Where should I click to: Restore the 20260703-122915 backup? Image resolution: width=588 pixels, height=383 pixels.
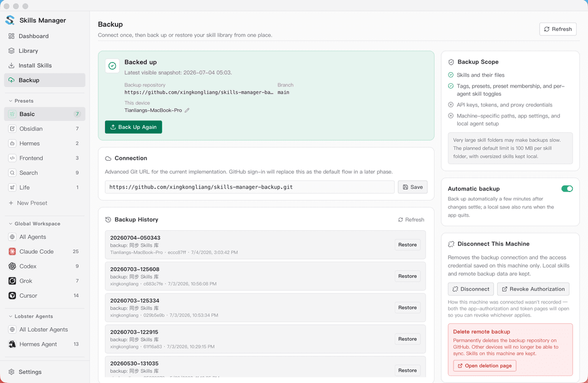coord(407,339)
